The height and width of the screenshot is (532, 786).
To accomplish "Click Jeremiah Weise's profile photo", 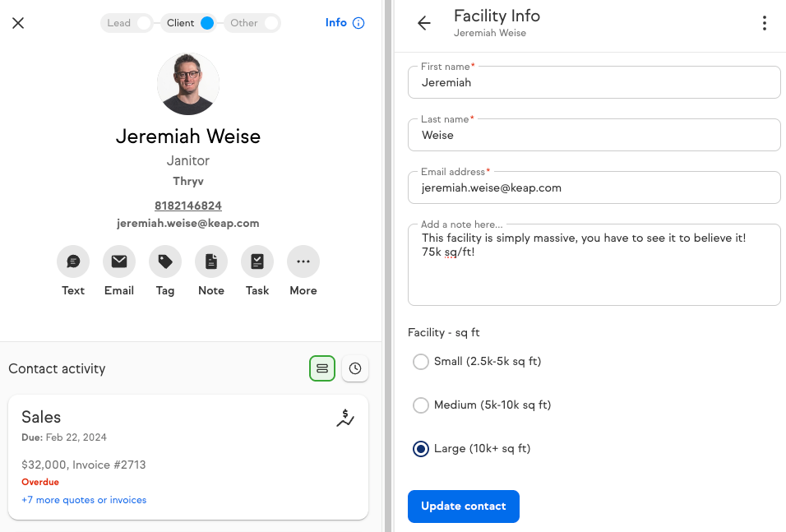I will click(x=188, y=84).
